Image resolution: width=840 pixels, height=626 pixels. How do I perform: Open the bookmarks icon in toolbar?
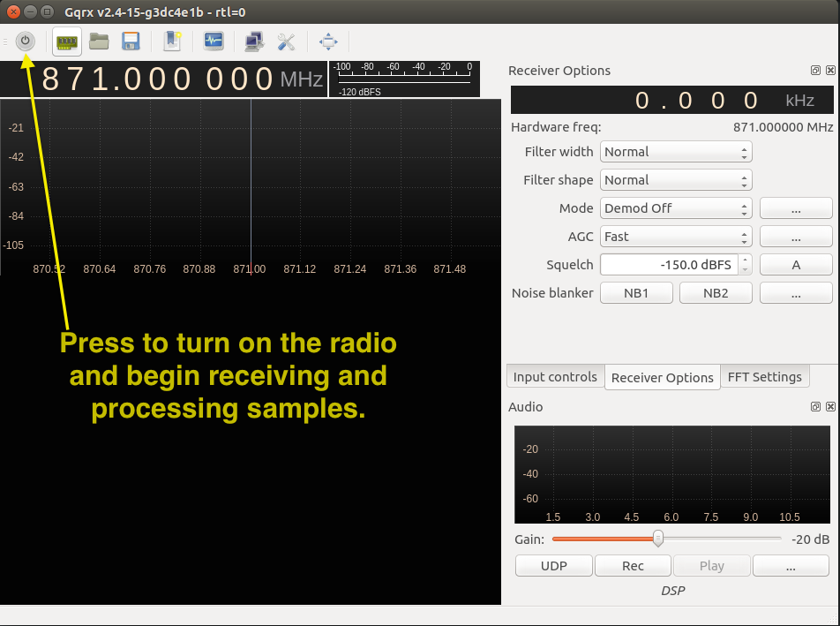point(172,41)
